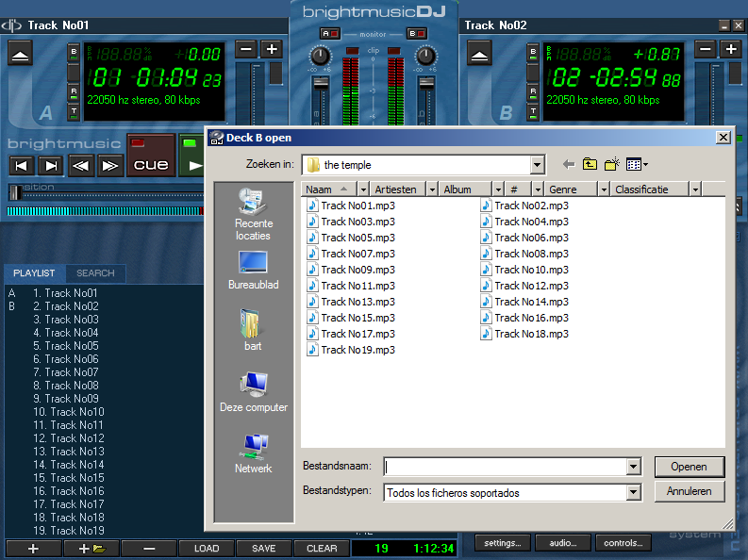Screen dimensions: 748x560
Task: Select playlist entry 12. Track No12
Action: 69,438
